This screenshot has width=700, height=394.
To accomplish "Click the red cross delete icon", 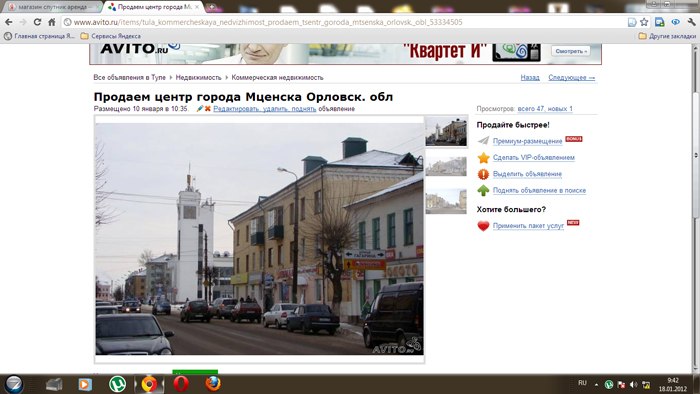I will point(208,108).
